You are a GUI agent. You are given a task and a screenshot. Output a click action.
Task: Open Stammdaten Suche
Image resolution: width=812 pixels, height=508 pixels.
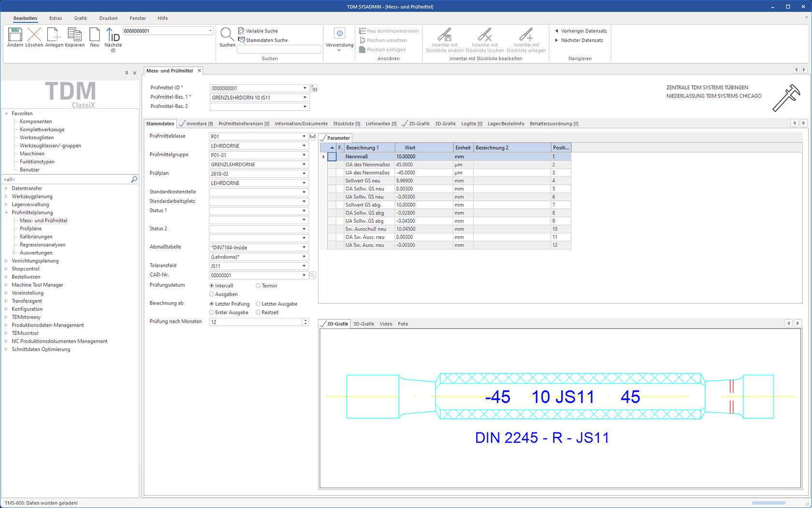(263, 40)
